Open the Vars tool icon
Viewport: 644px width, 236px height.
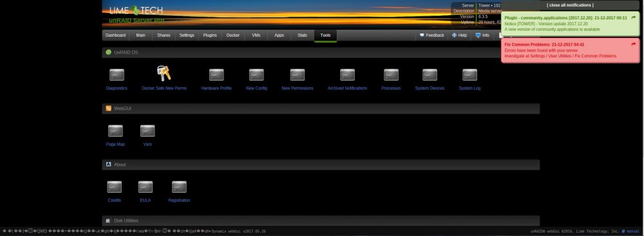pos(147,131)
